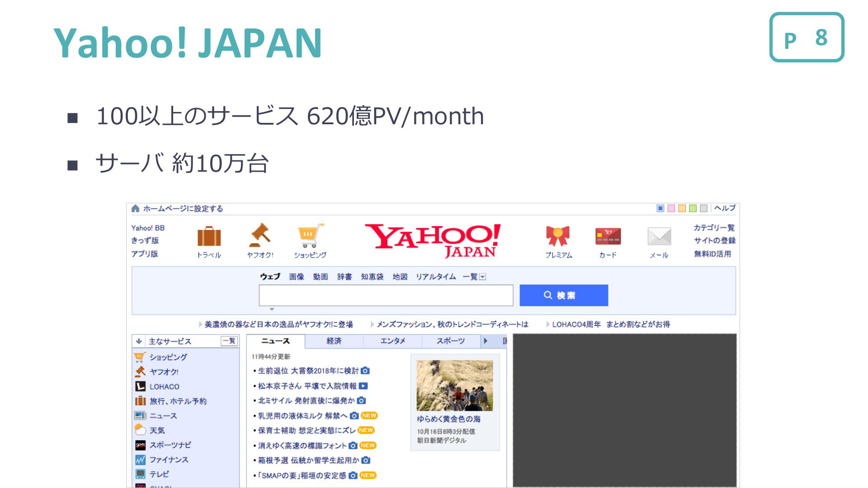Select the gray theme color swatch
868x488 pixels.
pos(703,208)
